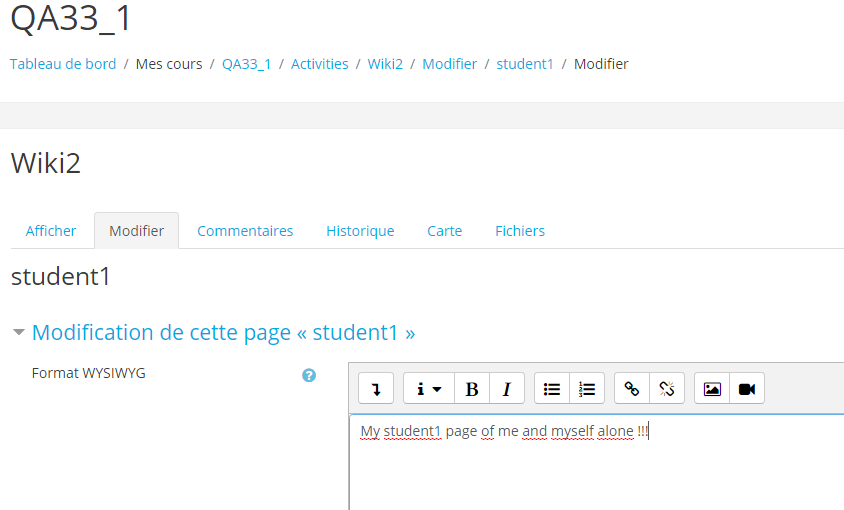Open the Commentaires tab
The width and height of the screenshot is (844, 510).
coord(245,231)
